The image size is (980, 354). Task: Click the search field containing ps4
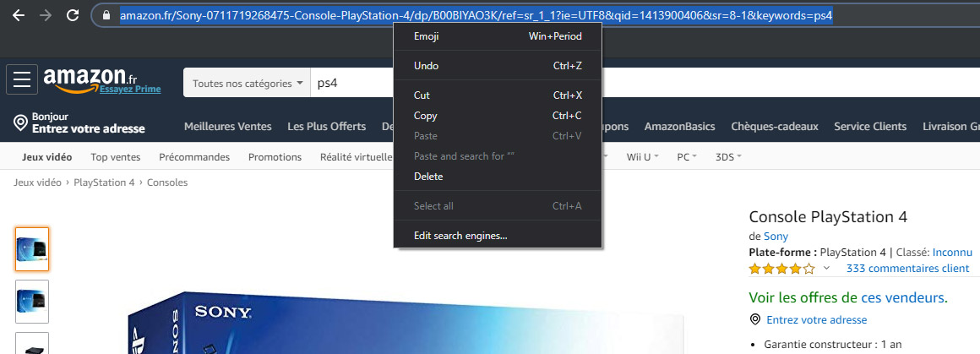tap(645, 83)
